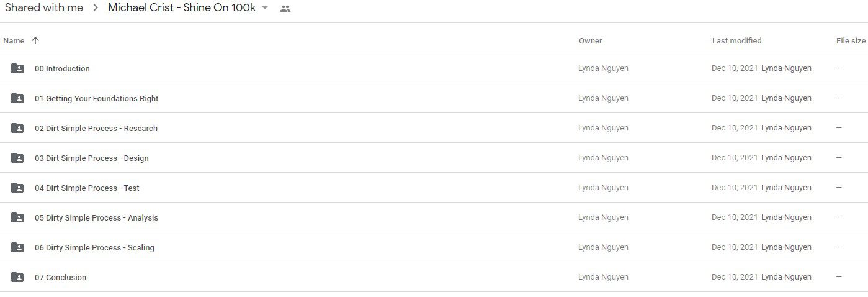Viewport: 868px width, 297px height.
Task: Select the folder icon for 06 Dirty Simple Process - Scaling
Action: [17, 247]
